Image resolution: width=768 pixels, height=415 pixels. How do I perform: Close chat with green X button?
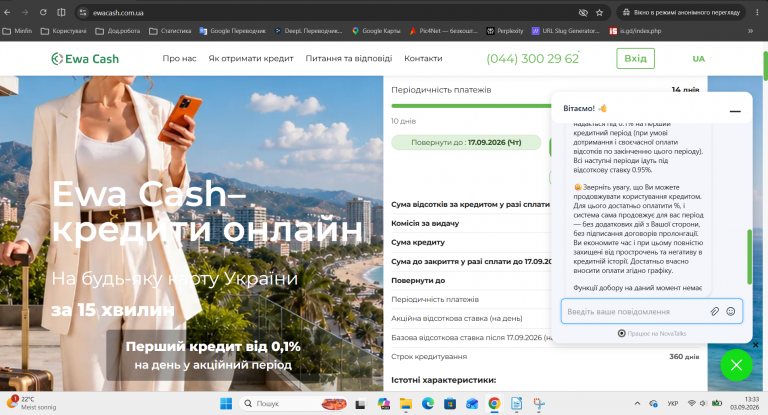click(x=736, y=365)
